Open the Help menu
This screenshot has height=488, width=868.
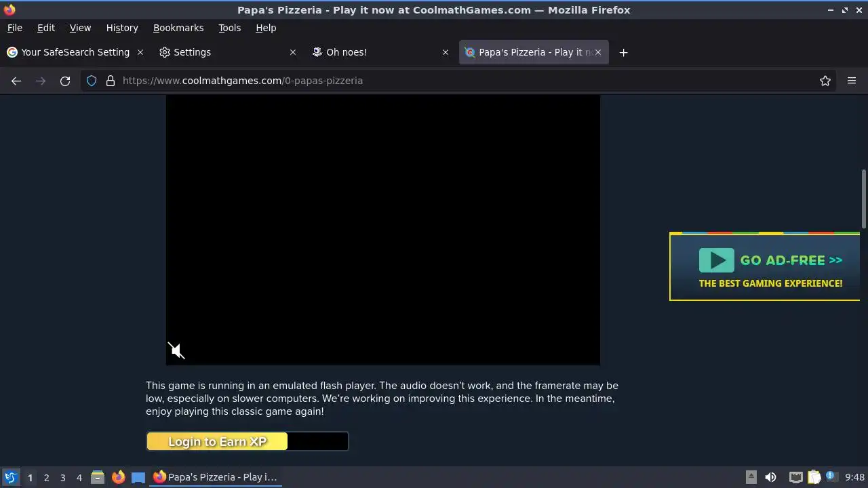coord(266,28)
